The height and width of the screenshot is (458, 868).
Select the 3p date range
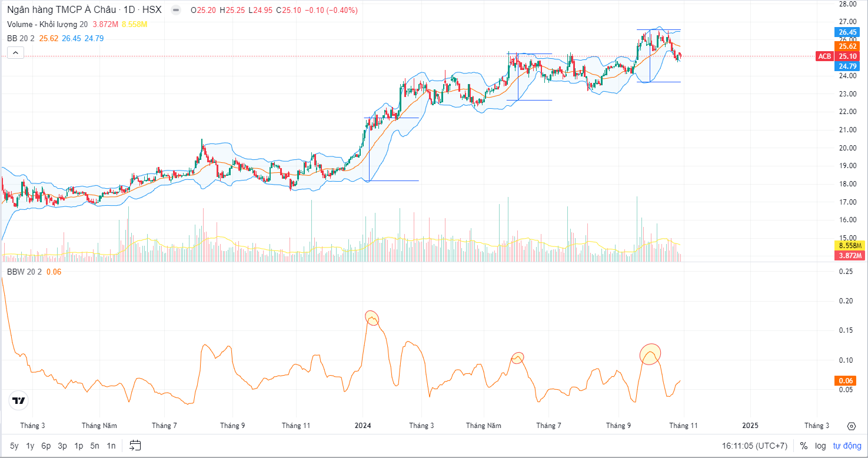(62, 446)
